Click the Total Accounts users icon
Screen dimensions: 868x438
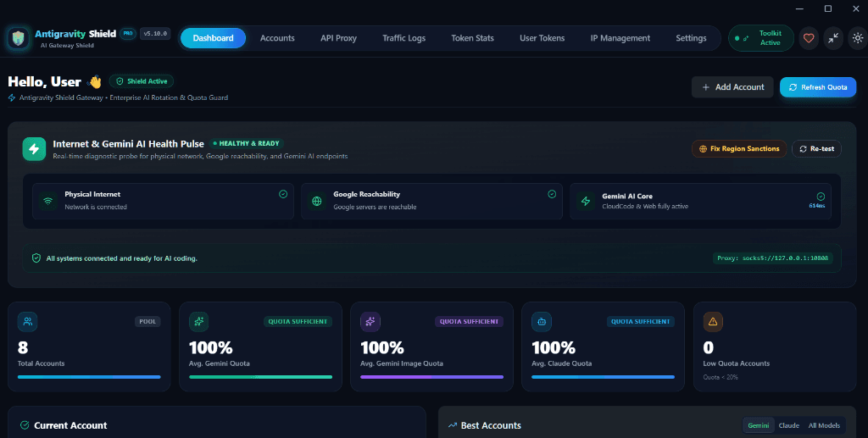click(x=28, y=321)
